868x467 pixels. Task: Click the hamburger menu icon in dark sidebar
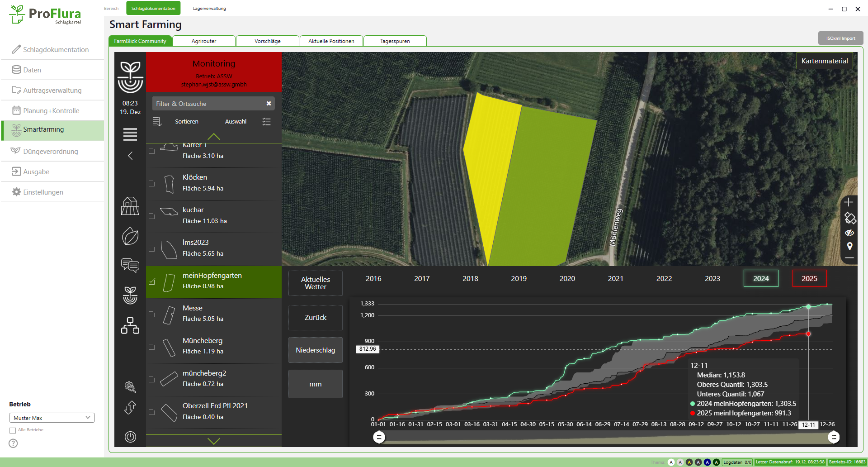(130, 134)
